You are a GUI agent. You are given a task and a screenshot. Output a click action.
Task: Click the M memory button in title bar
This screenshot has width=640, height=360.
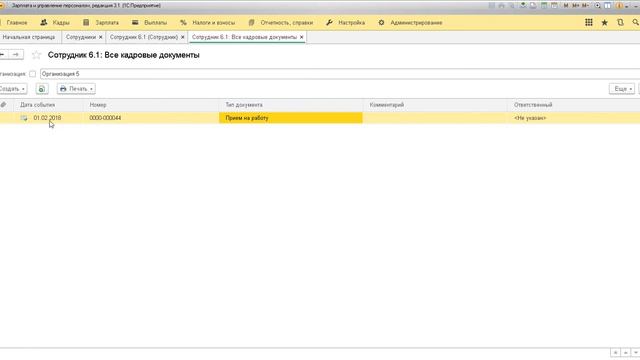566,5
